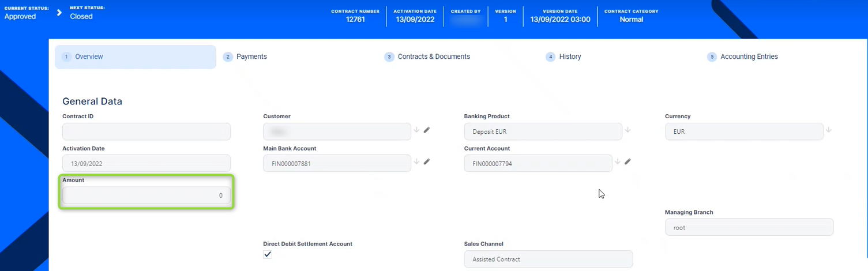Viewport: 868px width, 271px height.
Task: Click into the Amount input field
Action: point(146,195)
